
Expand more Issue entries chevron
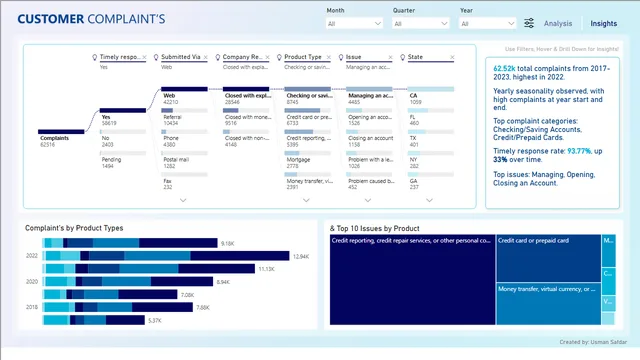[368, 200]
